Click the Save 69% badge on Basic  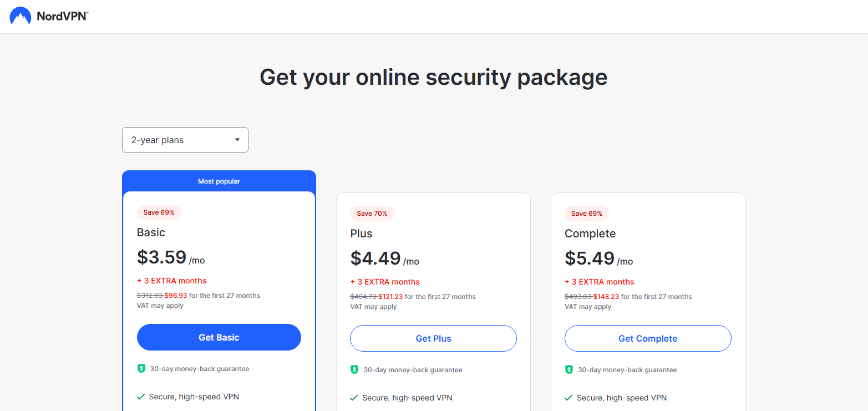[x=159, y=212]
